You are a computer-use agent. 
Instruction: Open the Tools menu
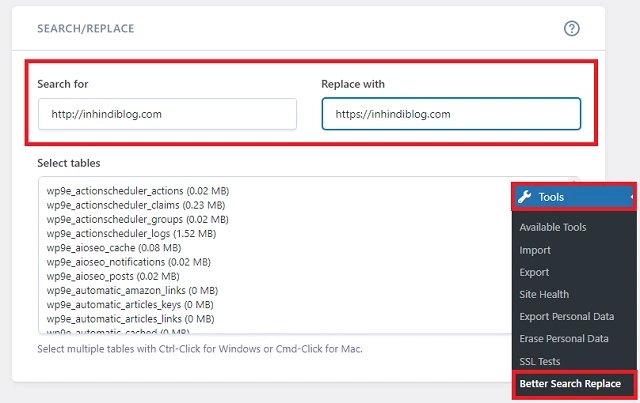[x=573, y=197]
